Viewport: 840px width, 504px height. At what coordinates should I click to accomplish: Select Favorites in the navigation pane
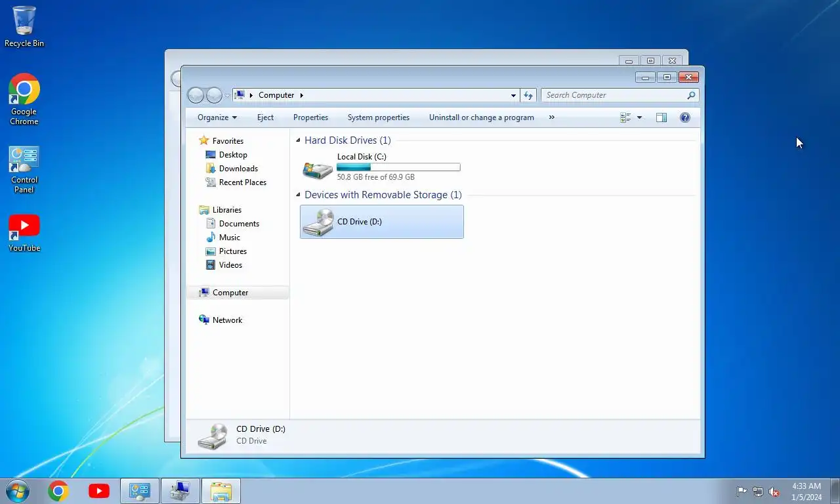pyautogui.click(x=228, y=141)
